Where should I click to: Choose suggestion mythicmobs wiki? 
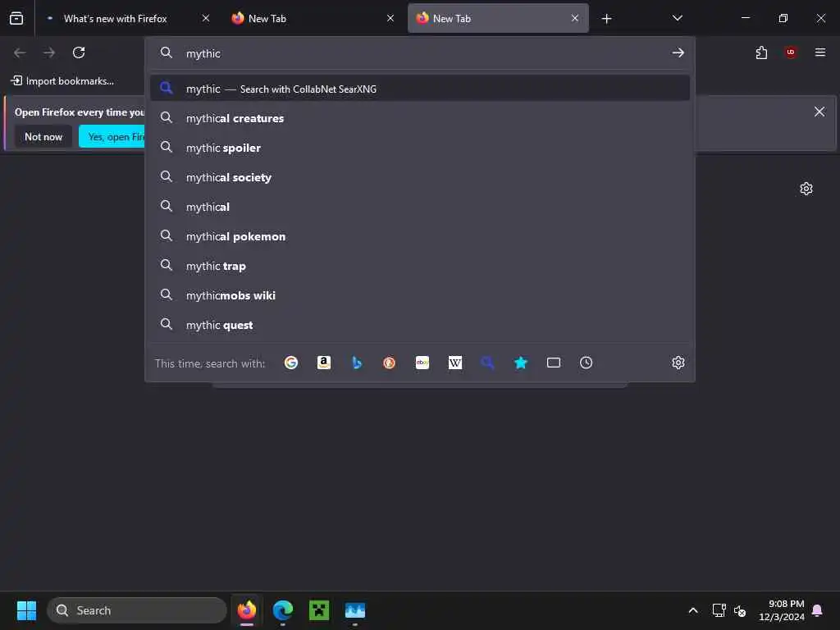point(420,295)
